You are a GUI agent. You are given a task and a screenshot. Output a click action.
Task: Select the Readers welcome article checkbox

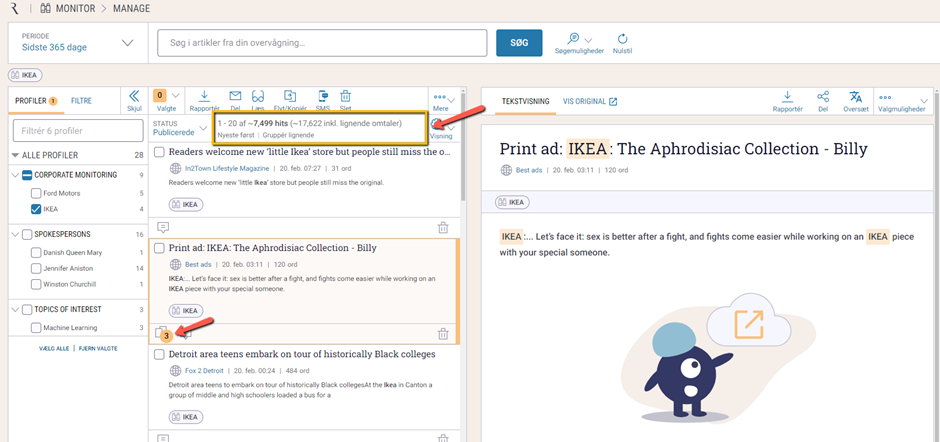[159, 152]
